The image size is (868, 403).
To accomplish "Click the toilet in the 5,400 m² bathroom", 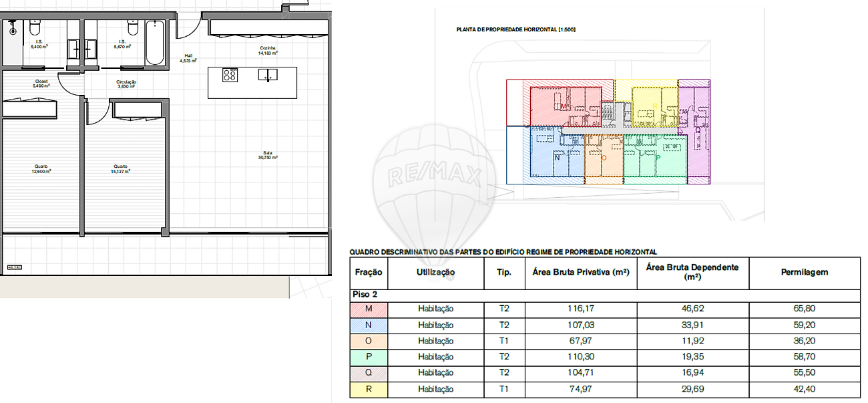I will pyautogui.click(x=35, y=28).
